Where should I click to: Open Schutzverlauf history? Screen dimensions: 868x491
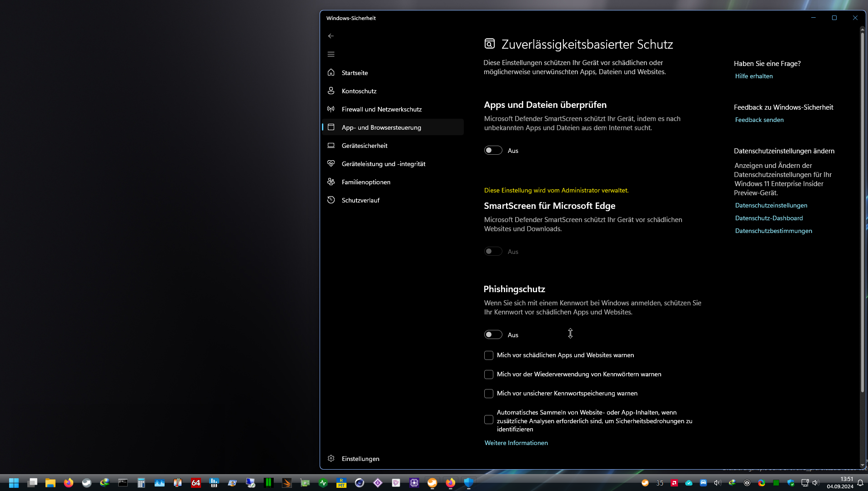393,200
